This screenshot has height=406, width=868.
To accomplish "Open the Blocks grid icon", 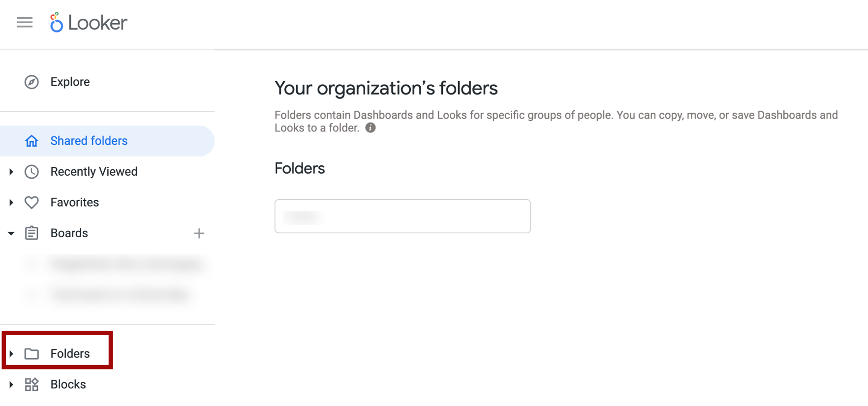I will pos(31,384).
